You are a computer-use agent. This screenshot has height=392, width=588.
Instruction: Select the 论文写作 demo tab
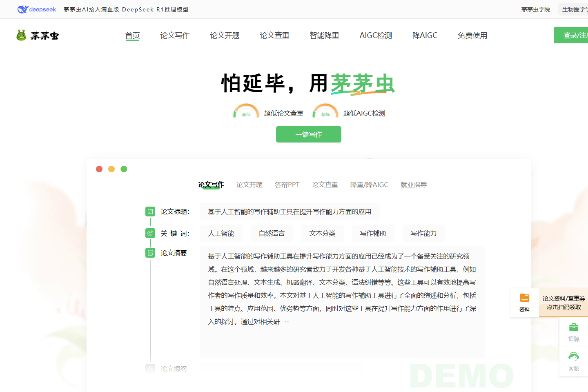211,185
